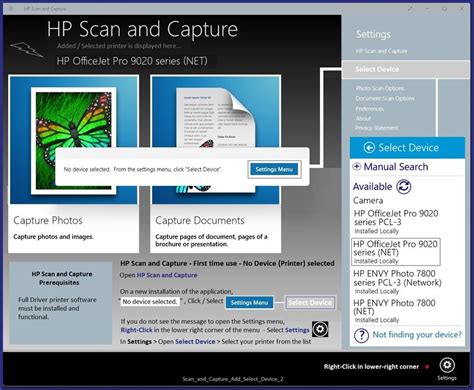The image size is (474, 390).
Task: Click the HP Scan and Capture hyperlink
Action: click(167, 275)
